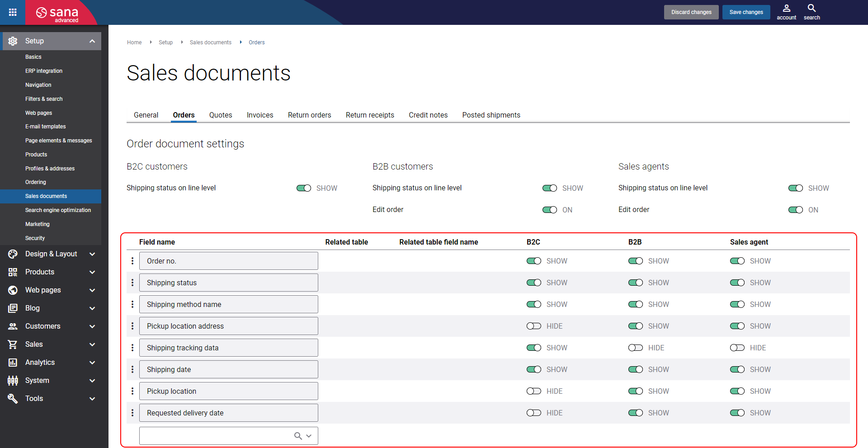868x448 pixels.
Task: Expand Products section chevron
Action: [x=92, y=272]
